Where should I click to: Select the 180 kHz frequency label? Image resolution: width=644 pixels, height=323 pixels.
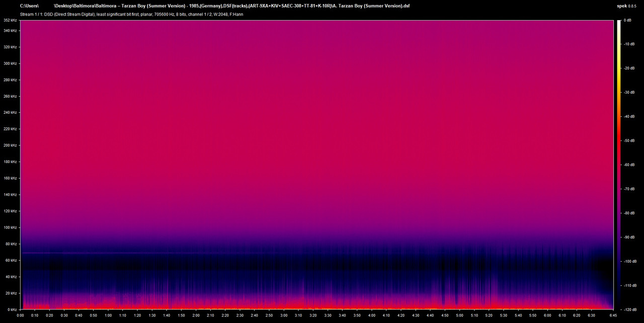pyautogui.click(x=11, y=161)
